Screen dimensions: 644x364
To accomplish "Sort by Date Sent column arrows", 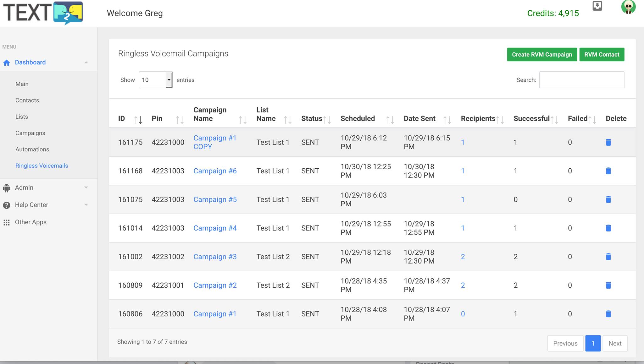I will click(447, 120).
